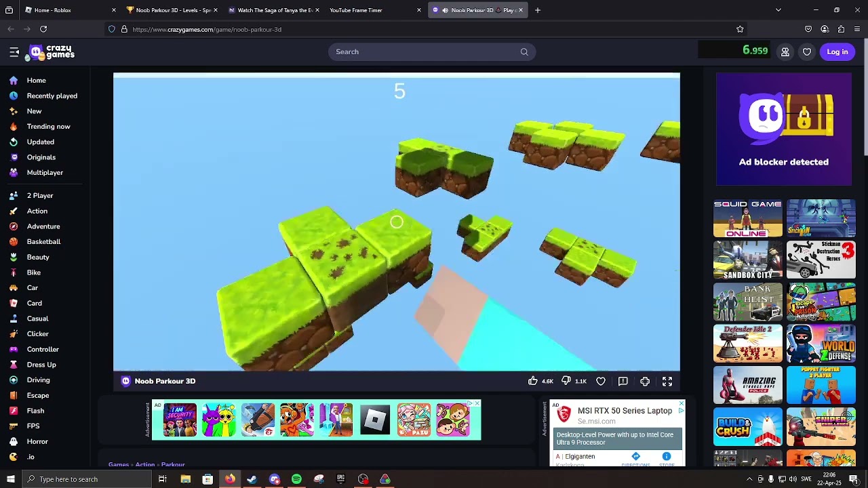The image size is (868, 488).
Task: Open the World Z Defense thumbnail
Action: point(821,344)
